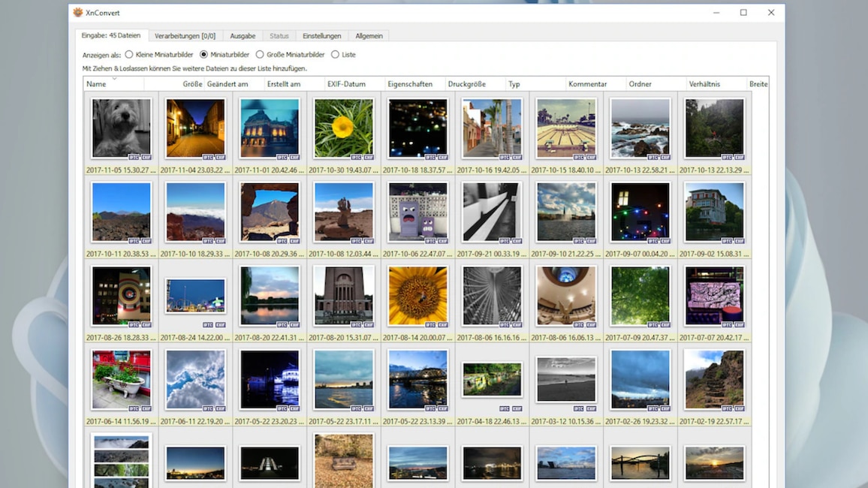Screen dimensions: 868x488
Task: Select the 2017-07-09 20.47.37 green leaves thumbnail
Action: click(640, 296)
